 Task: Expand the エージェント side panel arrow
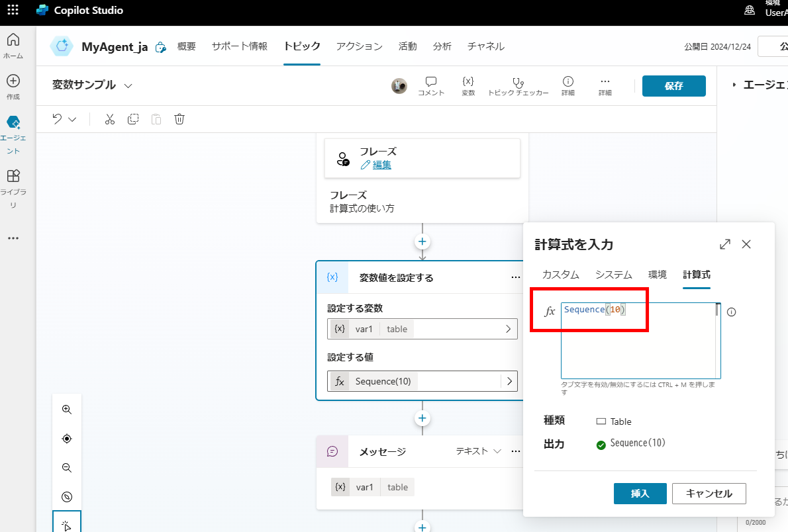734,85
